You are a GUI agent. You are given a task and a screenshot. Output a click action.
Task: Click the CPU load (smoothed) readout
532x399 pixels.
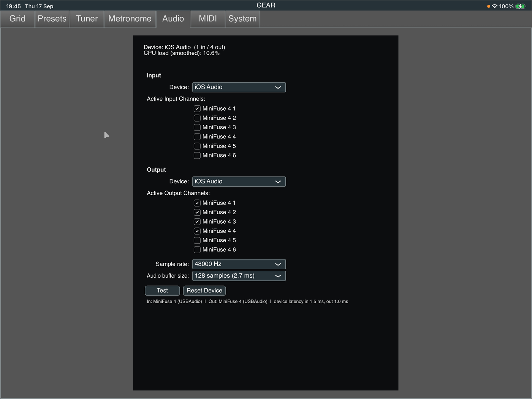(x=182, y=53)
